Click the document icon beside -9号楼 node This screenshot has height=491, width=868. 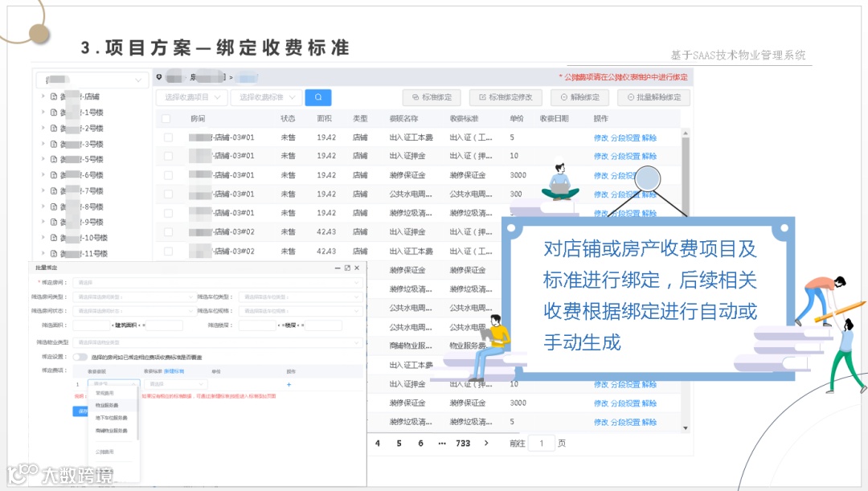pos(54,222)
